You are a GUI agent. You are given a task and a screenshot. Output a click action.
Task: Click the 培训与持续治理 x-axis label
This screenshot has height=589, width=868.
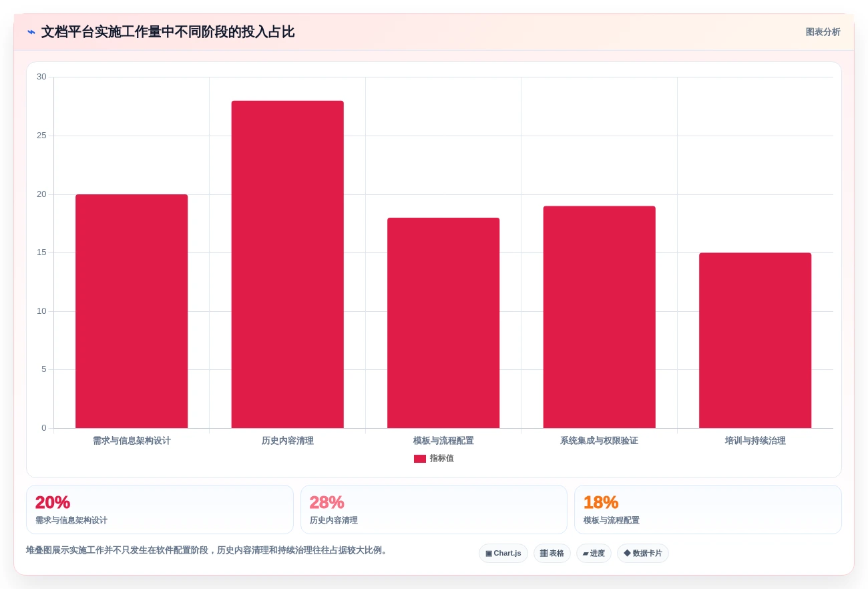[755, 441]
